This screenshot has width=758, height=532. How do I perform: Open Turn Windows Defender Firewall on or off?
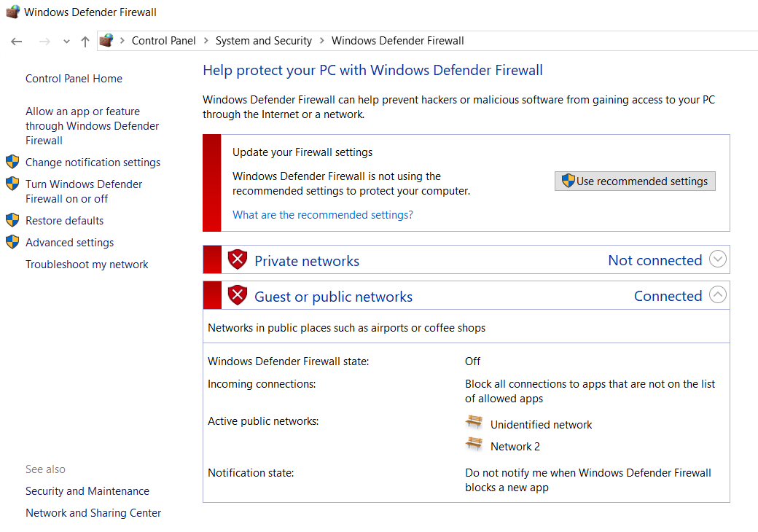84,192
